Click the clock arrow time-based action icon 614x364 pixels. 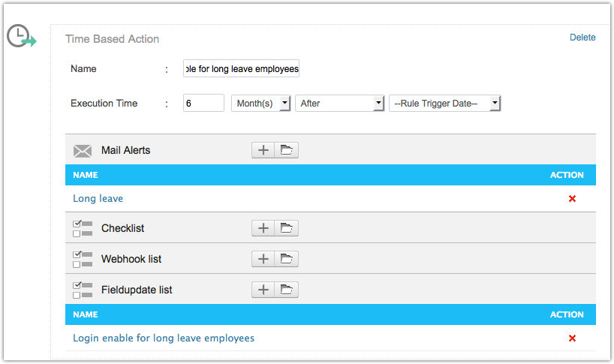point(21,36)
